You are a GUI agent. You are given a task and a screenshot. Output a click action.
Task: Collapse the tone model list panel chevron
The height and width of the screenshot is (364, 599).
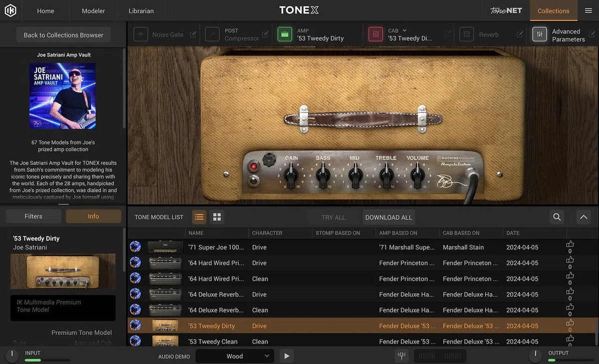point(583,217)
